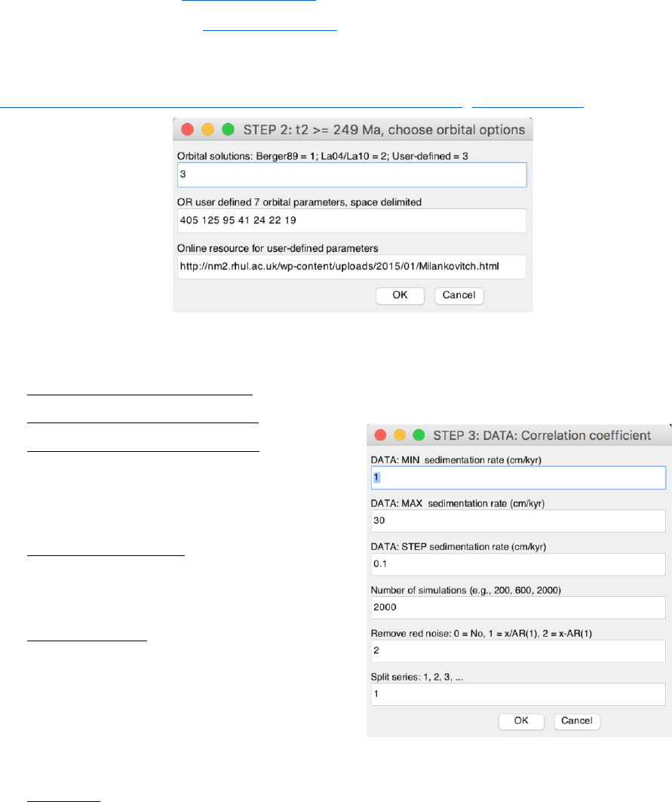This screenshot has height=802, width=672.
Task: Minimize the STEP 2 orbital options dialog
Action: (x=207, y=130)
